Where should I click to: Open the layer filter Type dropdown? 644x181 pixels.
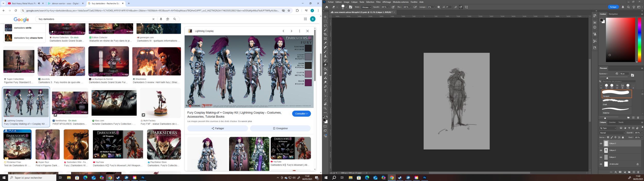pos(608,128)
